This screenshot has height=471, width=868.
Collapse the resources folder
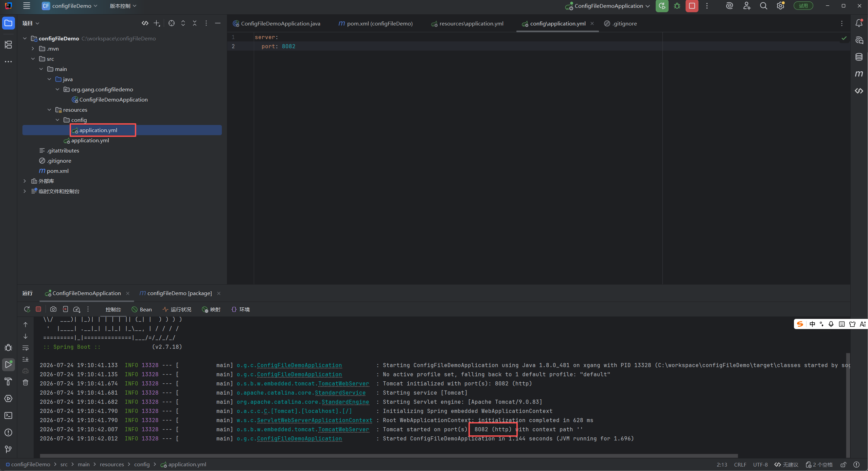point(49,110)
